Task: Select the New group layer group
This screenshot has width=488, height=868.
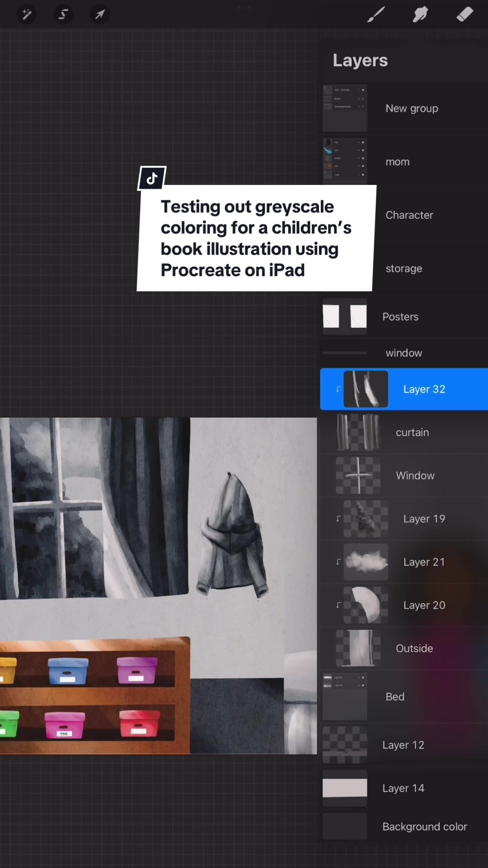Action: 404,108
